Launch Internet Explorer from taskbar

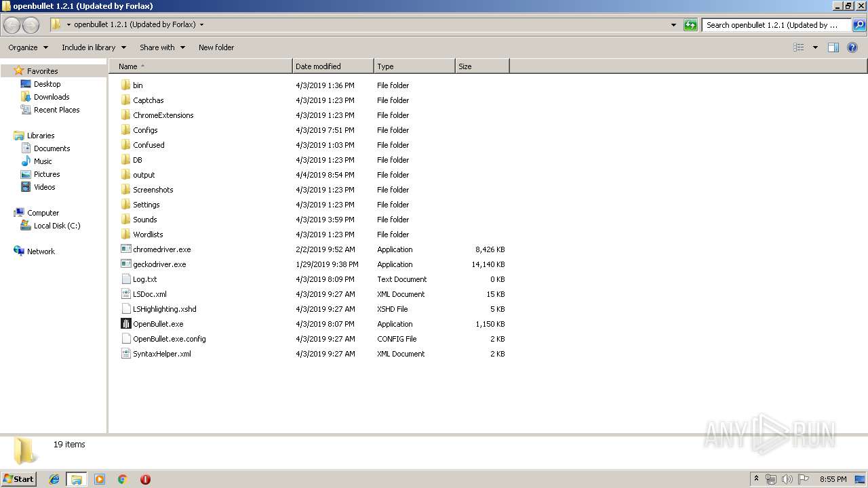pos(54,479)
